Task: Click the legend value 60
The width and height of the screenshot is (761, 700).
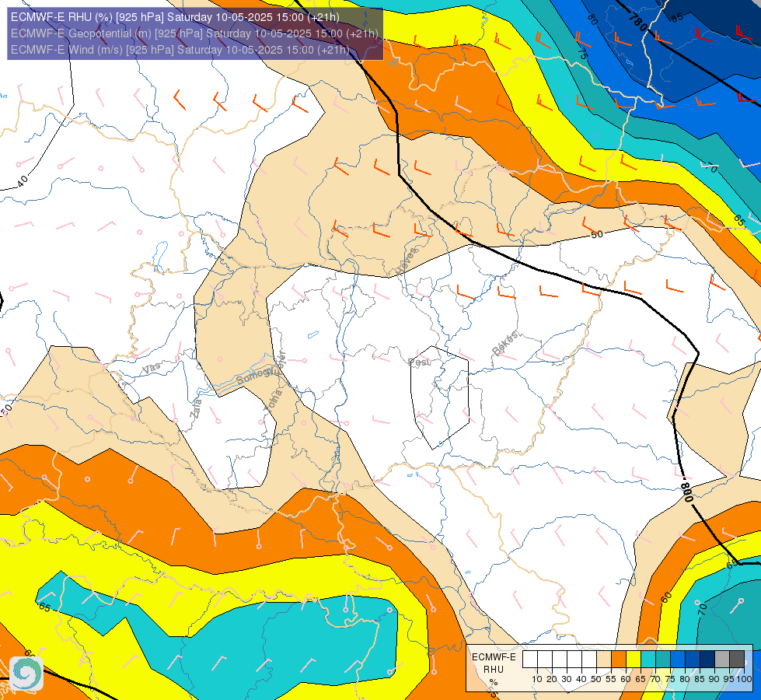Action: 626,680
